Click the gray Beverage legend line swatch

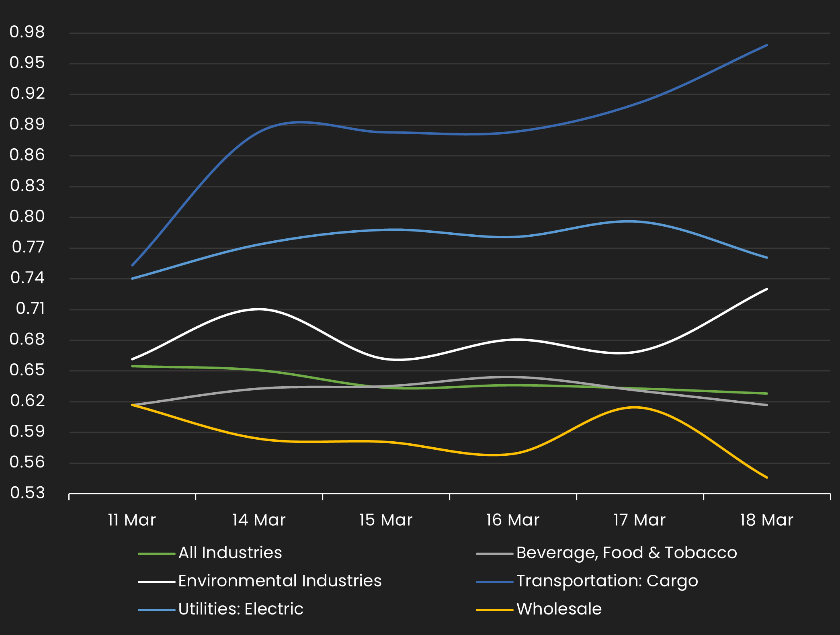[494, 554]
